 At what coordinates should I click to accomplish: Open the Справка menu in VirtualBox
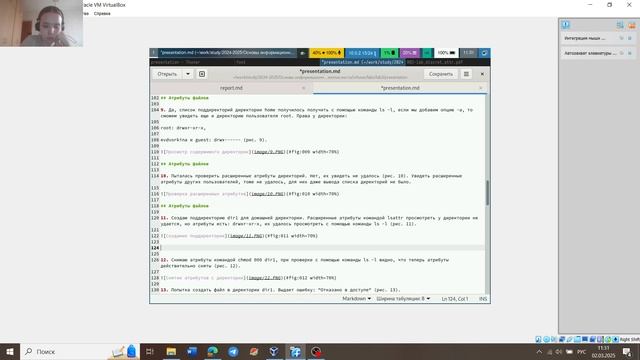tap(102, 13)
